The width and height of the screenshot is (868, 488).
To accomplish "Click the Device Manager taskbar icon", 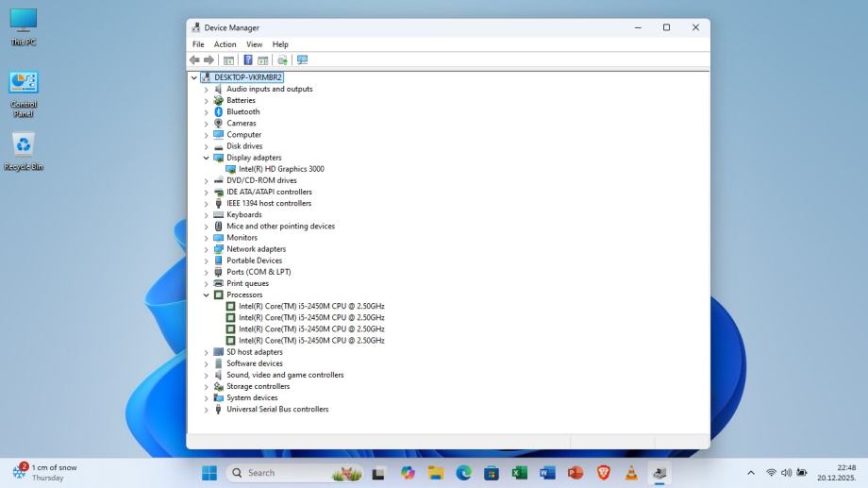I will pyautogui.click(x=659, y=473).
